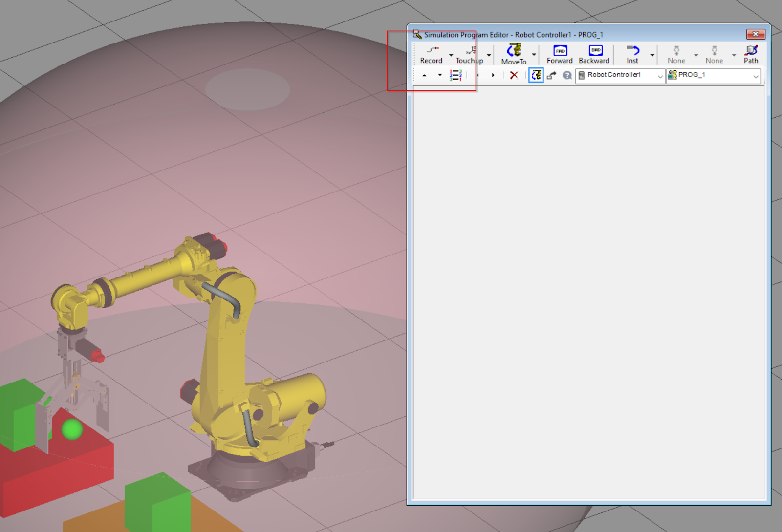Open the Inst dropdown arrow

(652, 55)
